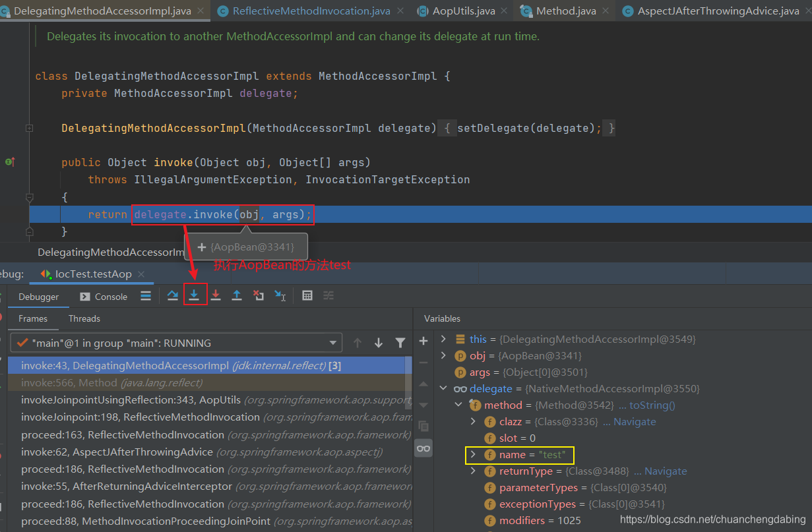Open the Evaluate Expression calculator icon
The image size is (812, 532).
(x=307, y=297)
